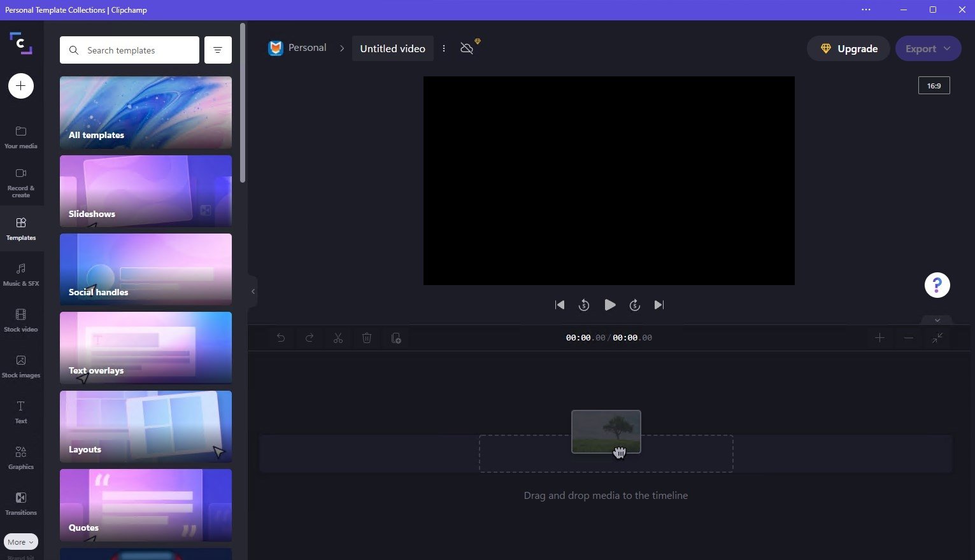
Task: Open the All templates collection
Action: click(x=146, y=113)
